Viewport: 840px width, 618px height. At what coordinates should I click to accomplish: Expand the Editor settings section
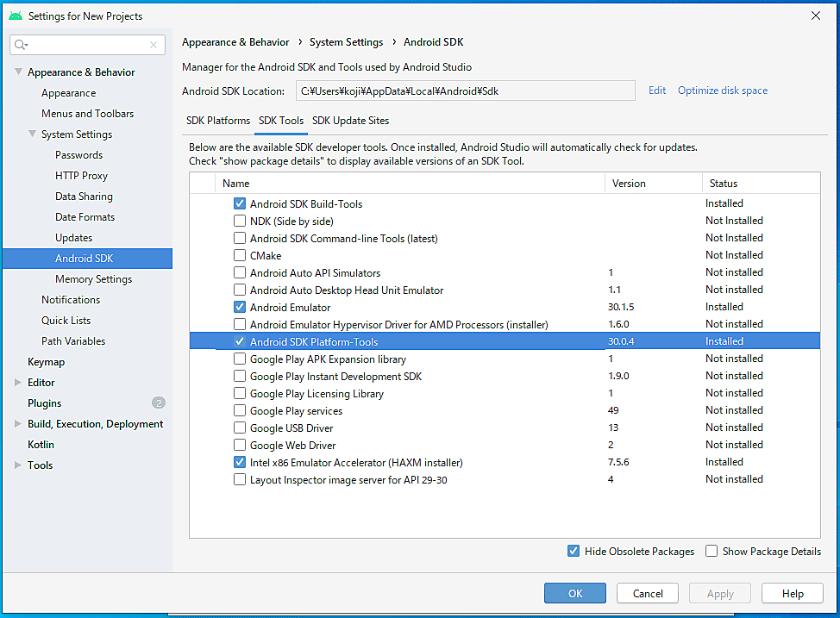[x=19, y=383]
